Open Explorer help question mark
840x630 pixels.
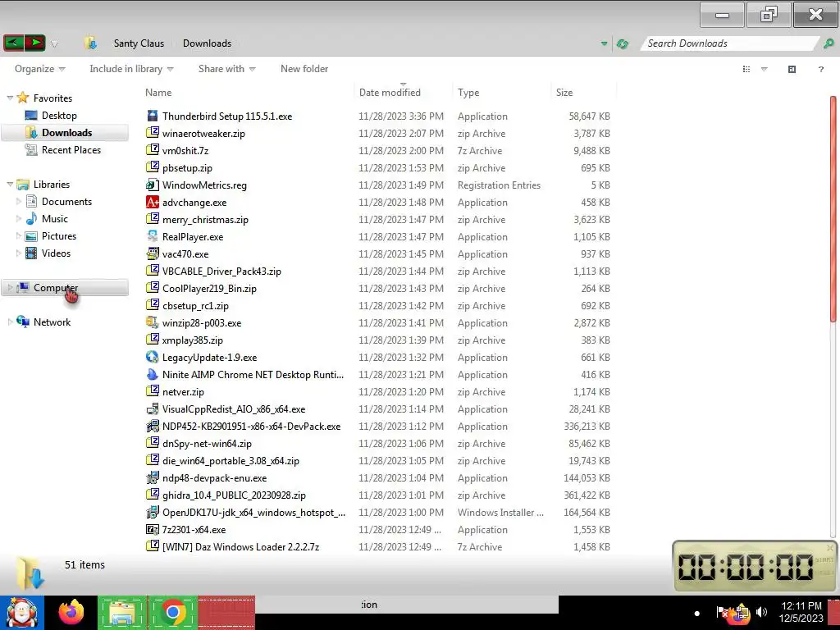coord(820,69)
